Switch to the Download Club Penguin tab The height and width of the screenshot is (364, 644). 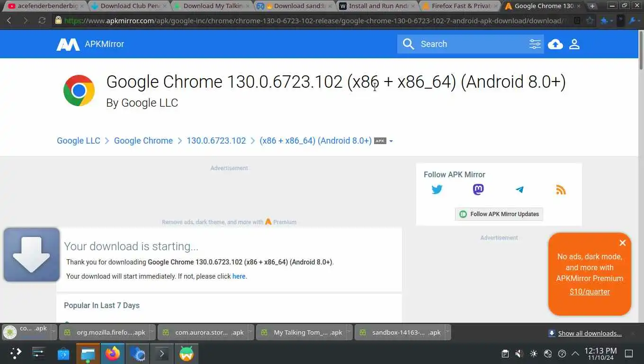pyautogui.click(x=129, y=6)
